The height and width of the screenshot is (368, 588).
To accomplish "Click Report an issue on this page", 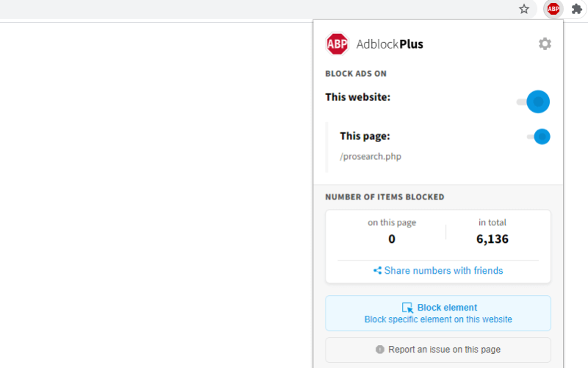I will (x=438, y=350).
